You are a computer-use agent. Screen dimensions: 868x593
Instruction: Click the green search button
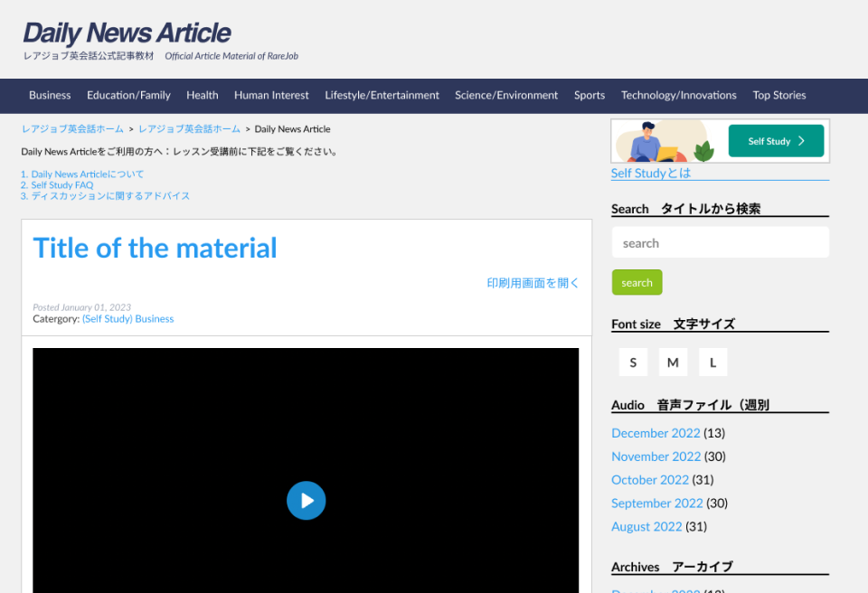click(x=637, y=282)
